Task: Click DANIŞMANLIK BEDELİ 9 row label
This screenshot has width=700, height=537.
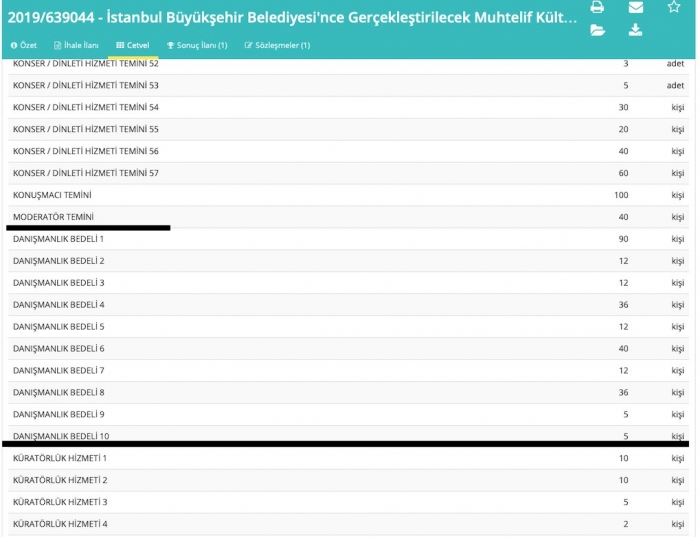Action: click(58, 414)
